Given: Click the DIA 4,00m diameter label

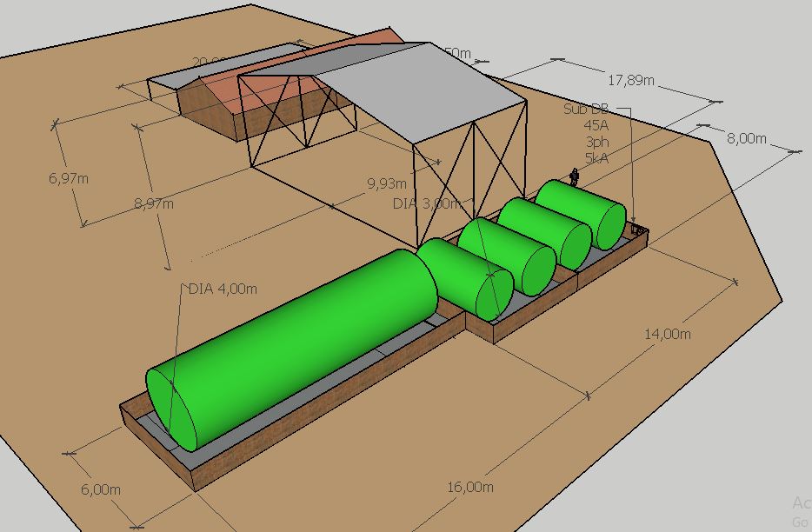Looking at the screenshot, I should [223, 289].
